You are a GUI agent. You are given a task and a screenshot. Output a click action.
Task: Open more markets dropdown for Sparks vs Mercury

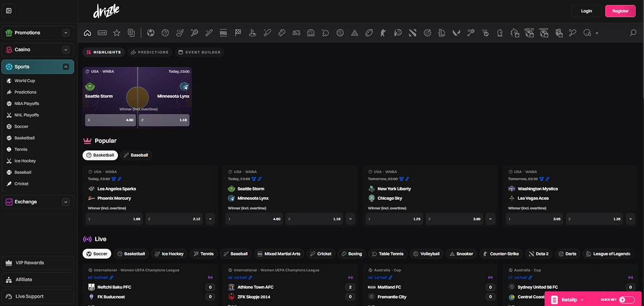(x=210, y=219)
